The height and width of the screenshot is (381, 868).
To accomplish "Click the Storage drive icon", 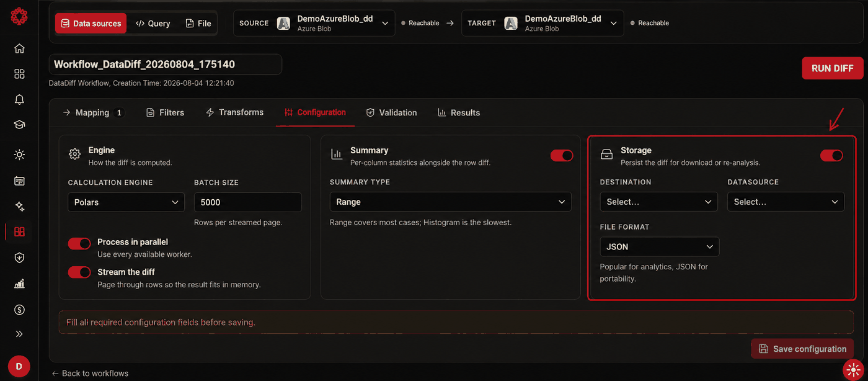I will click(607, 155).
